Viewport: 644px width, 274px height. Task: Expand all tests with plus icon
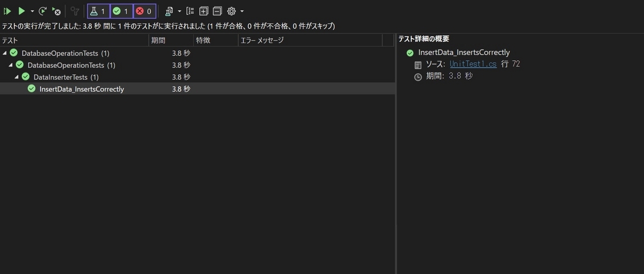204,11
